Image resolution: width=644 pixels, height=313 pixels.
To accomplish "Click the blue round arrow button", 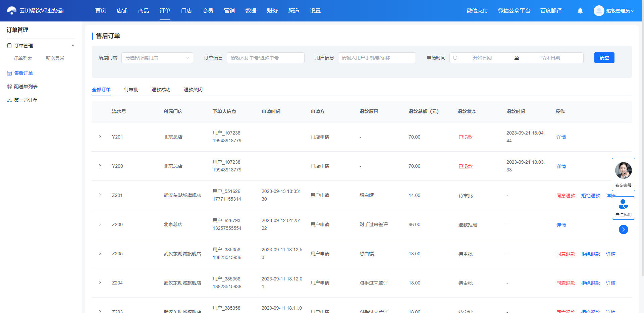I will [624, 229].
